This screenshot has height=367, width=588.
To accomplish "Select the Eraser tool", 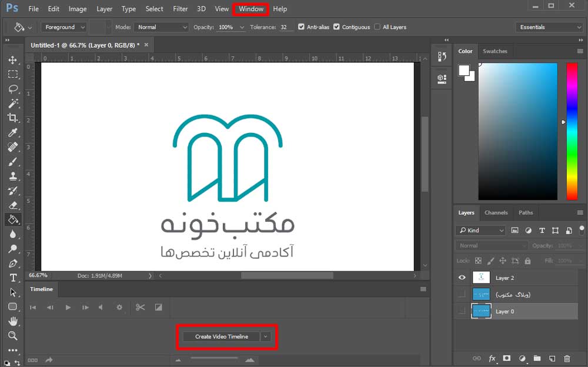I will (13, 205).
